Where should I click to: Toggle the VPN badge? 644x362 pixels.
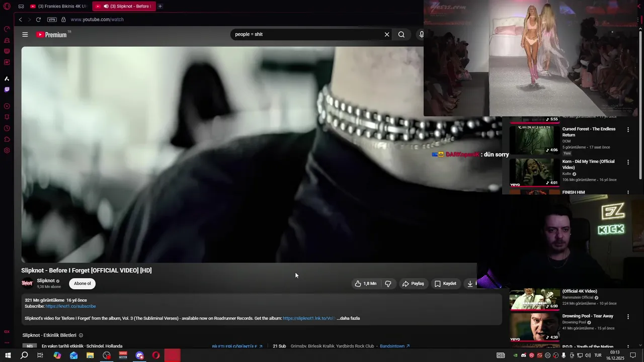click(x=52, y=20)
